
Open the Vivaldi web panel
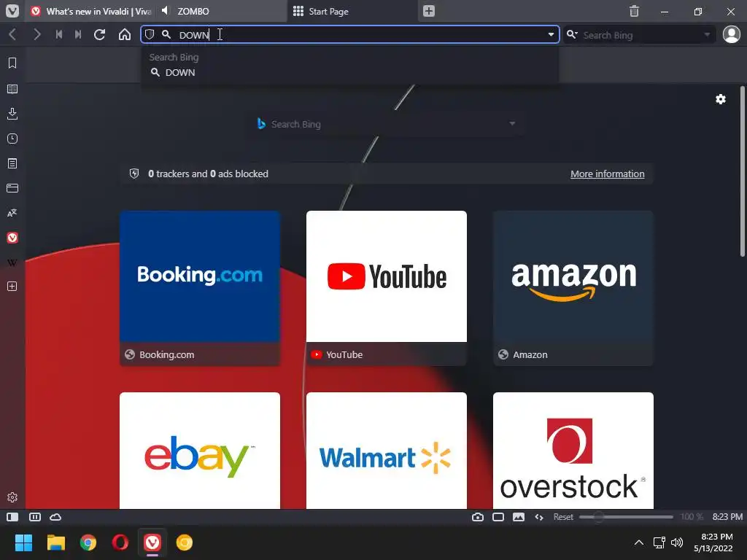point(12,238)
